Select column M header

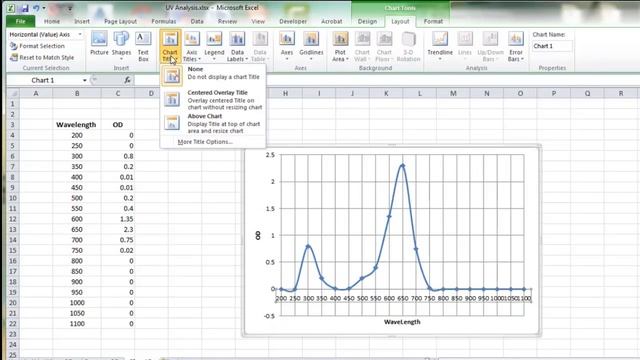[453, 93]
